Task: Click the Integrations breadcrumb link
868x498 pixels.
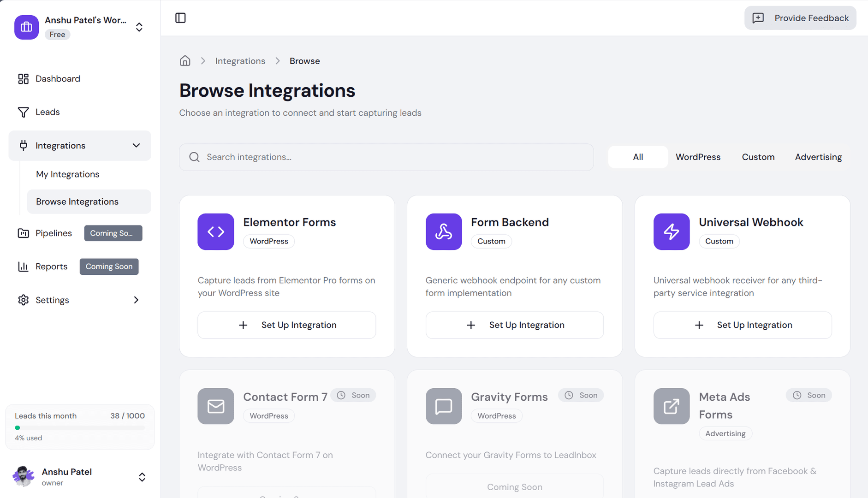Action: [240, 61]
